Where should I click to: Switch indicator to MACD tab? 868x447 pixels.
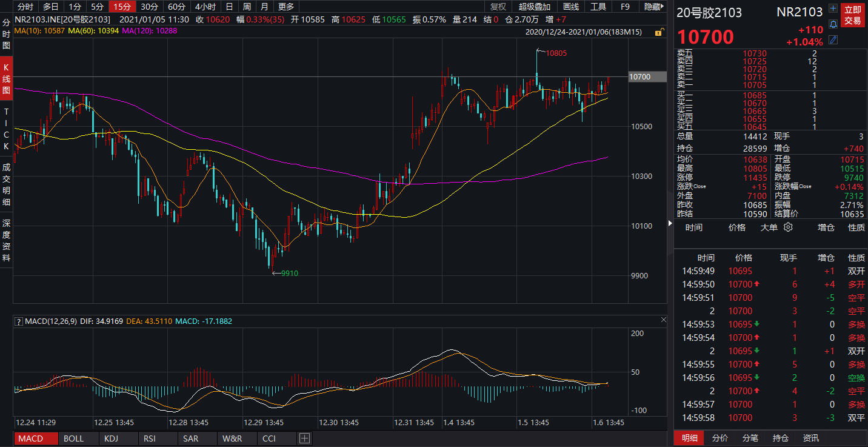pyautogui.click(x=36, y=438)
